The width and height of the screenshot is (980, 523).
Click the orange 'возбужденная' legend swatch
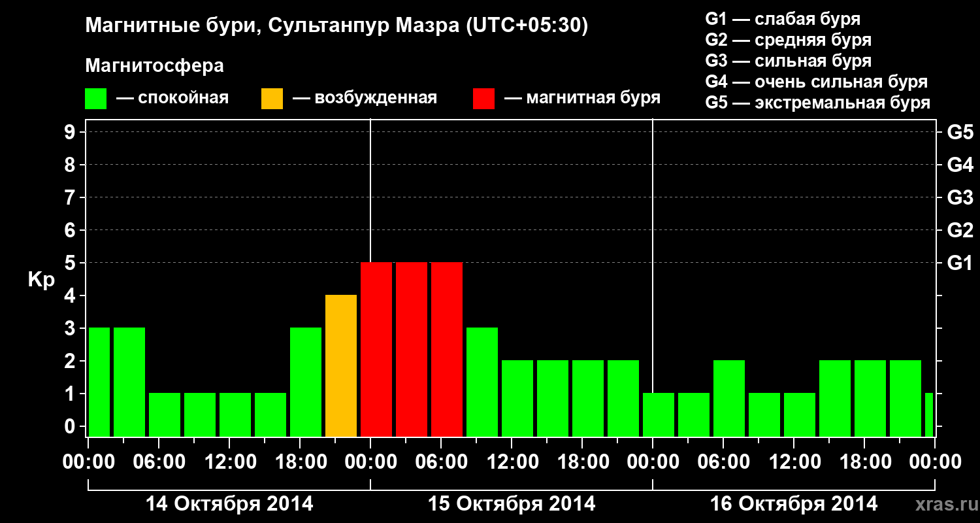[272, 99]
